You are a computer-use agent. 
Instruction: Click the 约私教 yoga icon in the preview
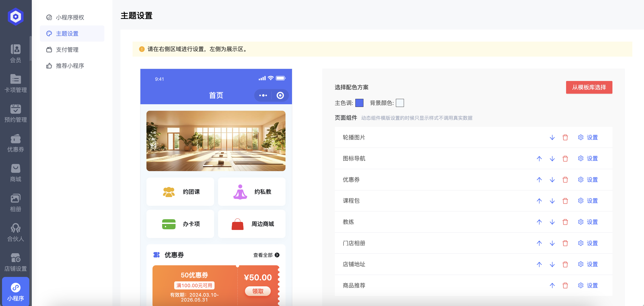(x=240, y=192)
